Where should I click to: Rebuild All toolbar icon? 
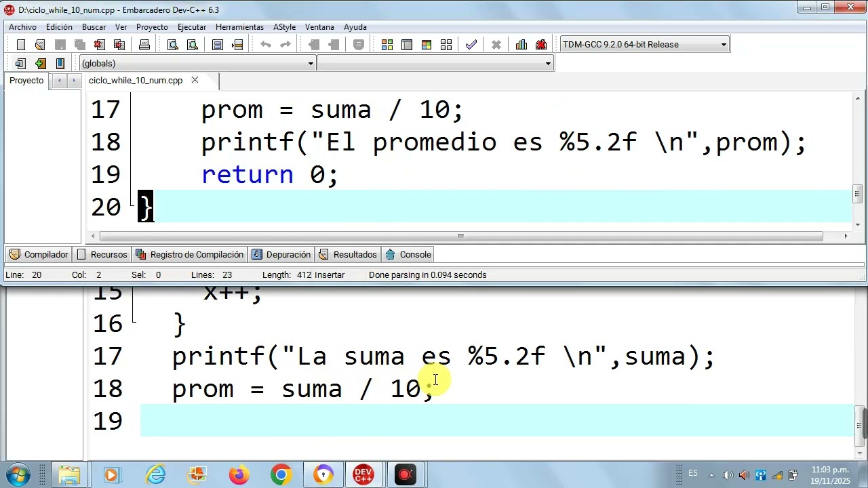pos(446,45)
